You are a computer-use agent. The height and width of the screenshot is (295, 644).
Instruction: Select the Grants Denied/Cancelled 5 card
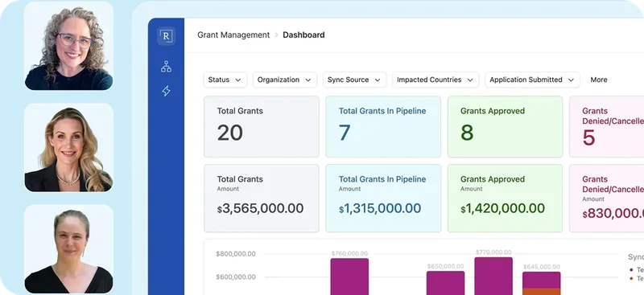[607, 127]
